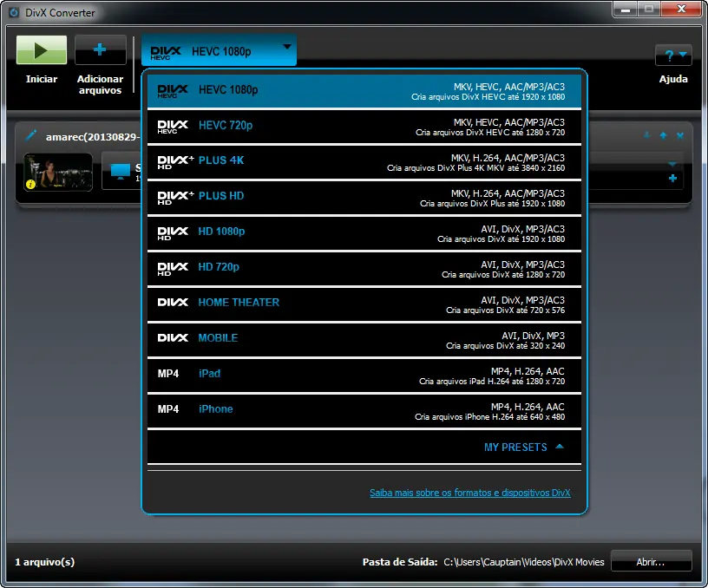The height and width of the screenshot is (588, 708).
Task: Pick the HOME THEATER preset
Action: click(x=364, y=305)
